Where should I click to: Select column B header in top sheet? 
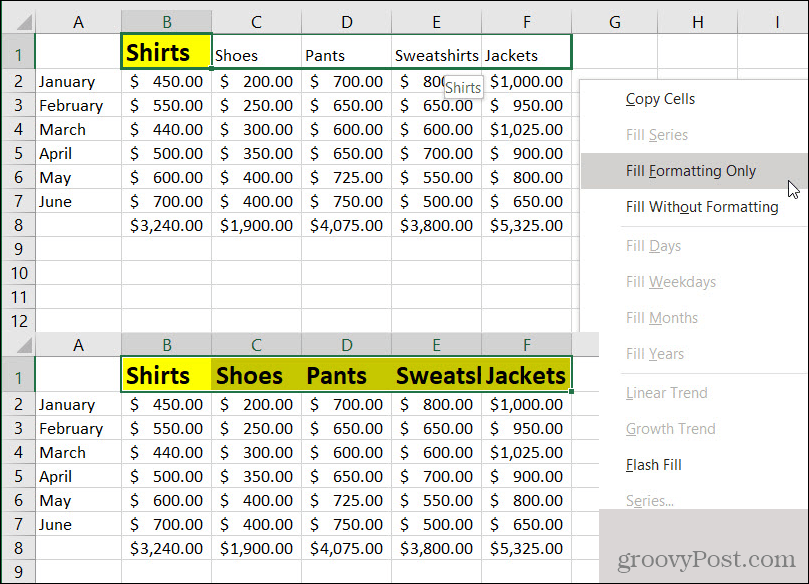pyautogui.click(x=167, y=22)
